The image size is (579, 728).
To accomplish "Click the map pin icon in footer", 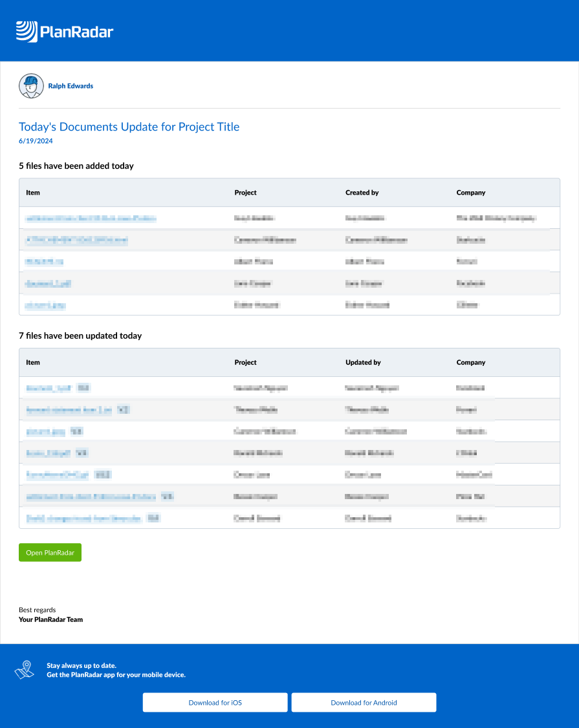I will pos(25,670).
